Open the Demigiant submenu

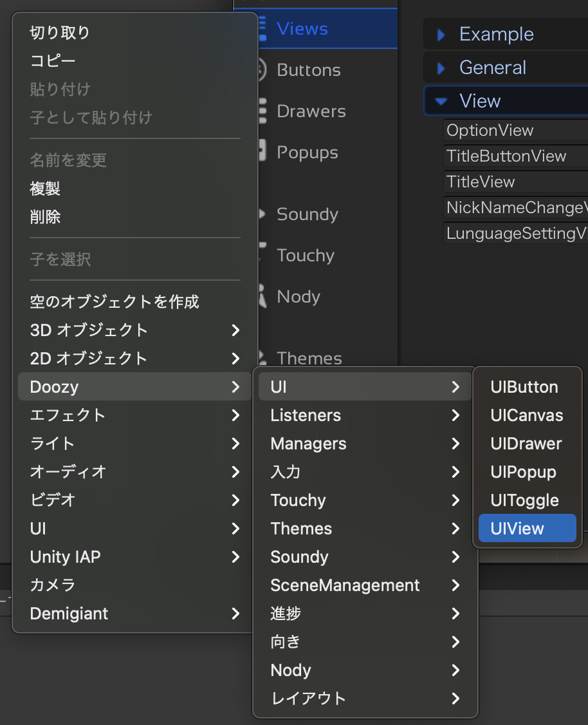(134, 614)
